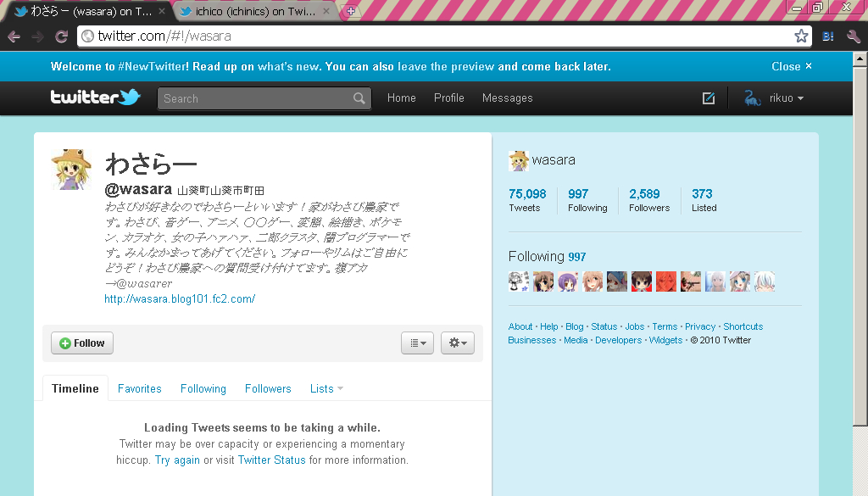This screenshot has height=496, width=868.
Task: Open the red avatar in Following row
Action: pos(666,281)
